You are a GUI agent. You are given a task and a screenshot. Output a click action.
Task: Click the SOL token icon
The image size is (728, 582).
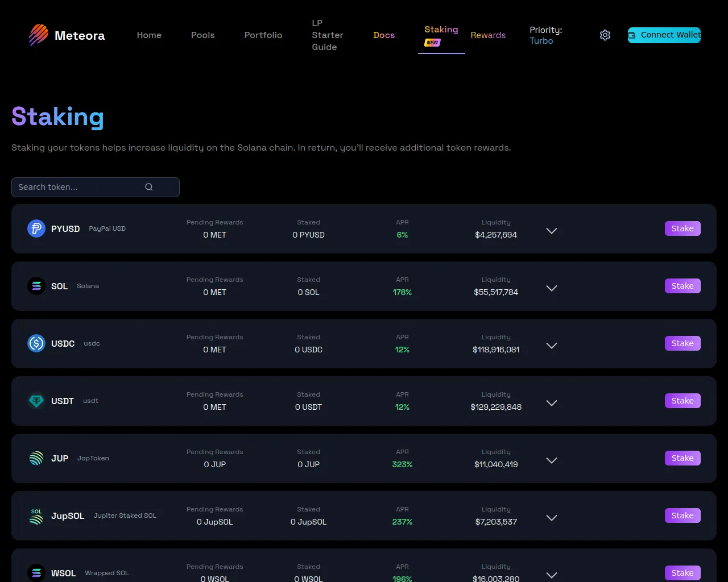pyautogui.click(x=36, y=286)
